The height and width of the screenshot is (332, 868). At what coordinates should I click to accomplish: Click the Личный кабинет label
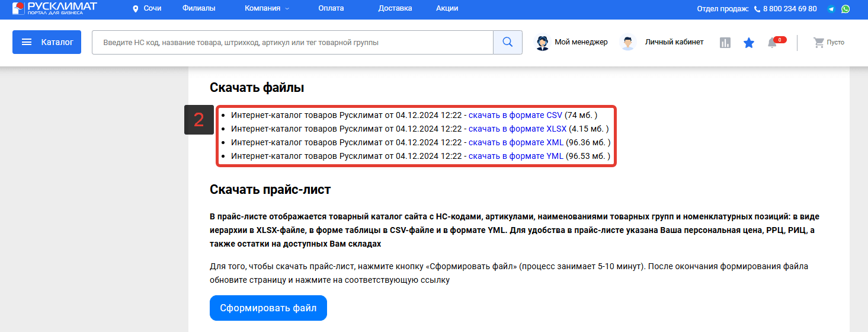coord(674,42)
